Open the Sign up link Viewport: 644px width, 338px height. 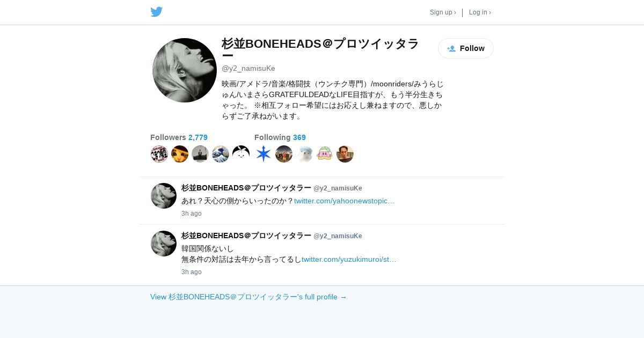point(443,12)
